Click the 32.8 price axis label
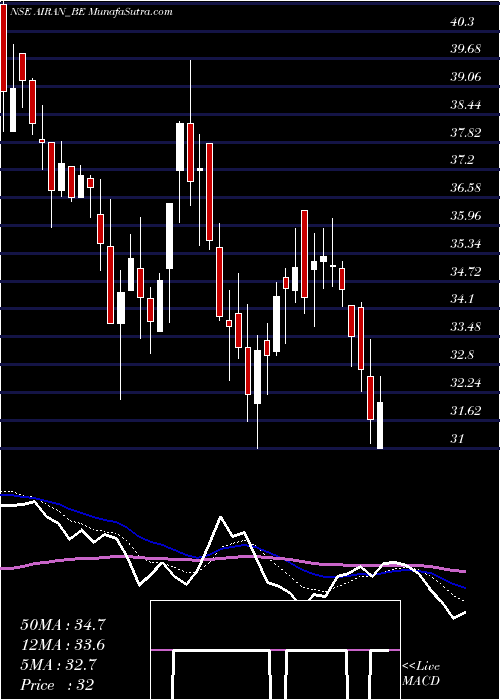 click(462, 355)
